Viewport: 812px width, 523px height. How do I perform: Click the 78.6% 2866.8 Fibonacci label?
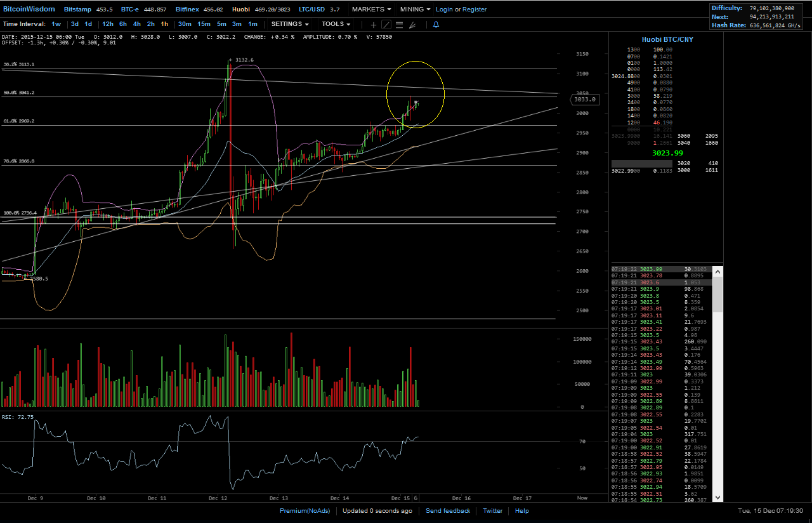pos(19,161)
